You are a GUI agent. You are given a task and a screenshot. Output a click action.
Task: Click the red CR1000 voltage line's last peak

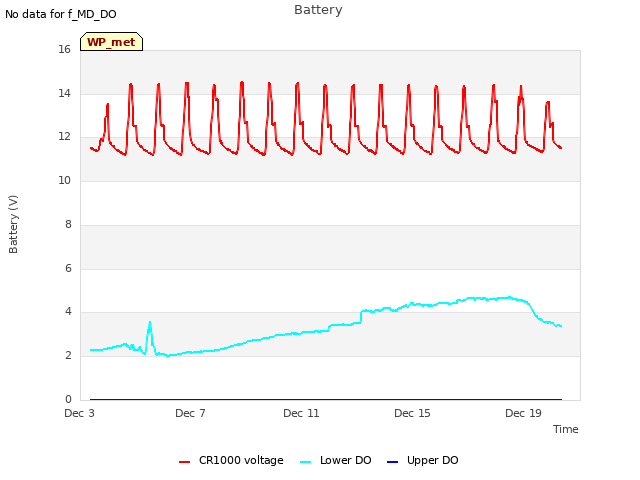click(x=548, y=102)
